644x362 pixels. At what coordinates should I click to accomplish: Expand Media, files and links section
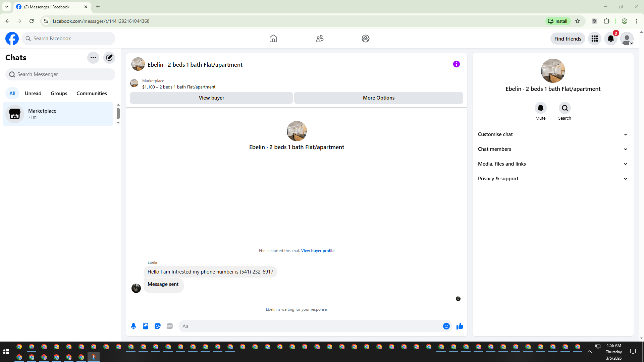click(553, 164)
